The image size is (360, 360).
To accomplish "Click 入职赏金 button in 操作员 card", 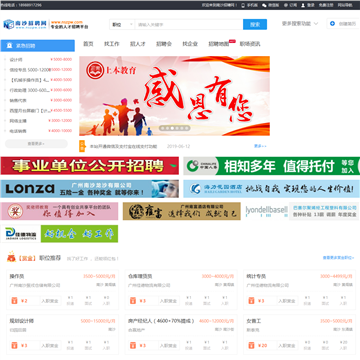I will point(50,301).
